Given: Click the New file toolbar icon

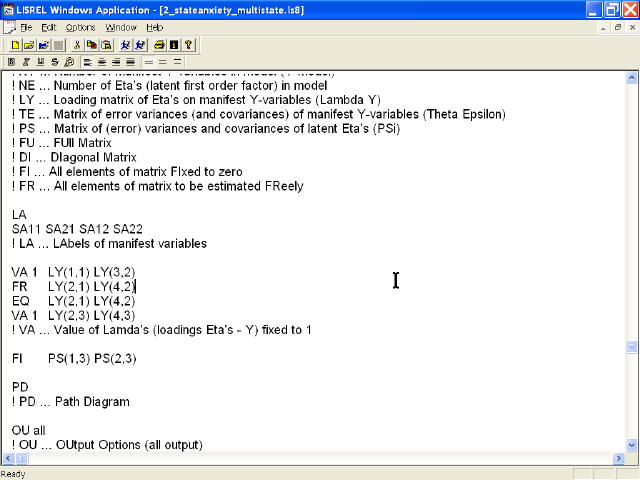Looking at the screenshot, I should [x=15, y=45].
